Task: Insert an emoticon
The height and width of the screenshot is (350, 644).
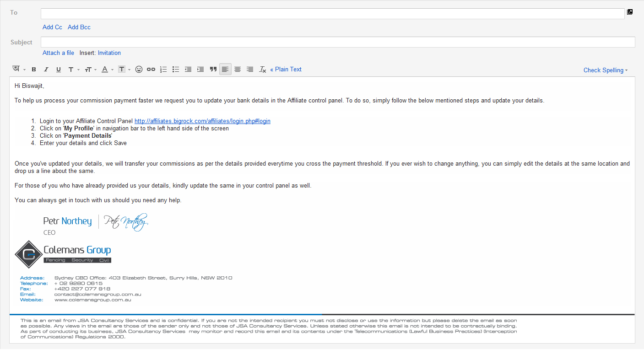Action: coord(139,70)
